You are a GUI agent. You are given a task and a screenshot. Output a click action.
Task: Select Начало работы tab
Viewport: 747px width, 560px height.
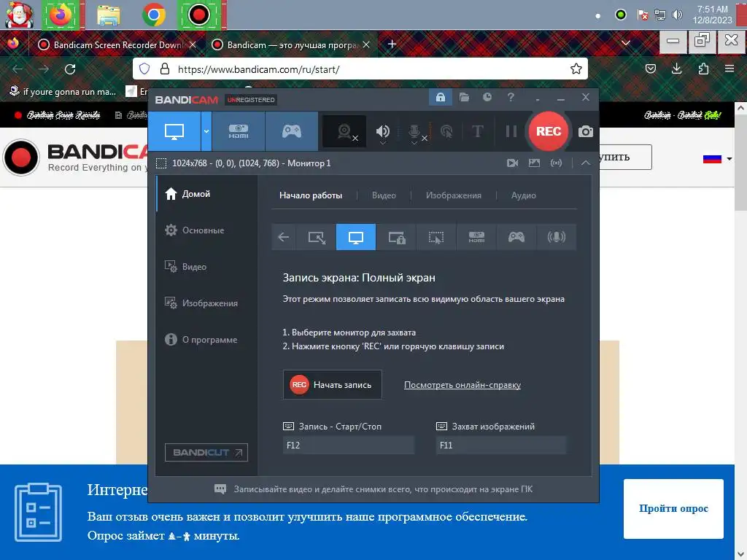coord(311,195)
